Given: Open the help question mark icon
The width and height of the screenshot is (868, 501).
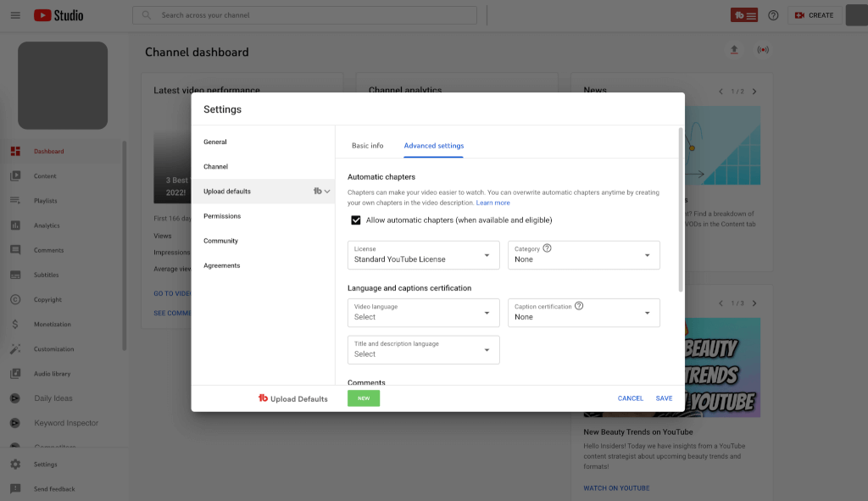Looking at the screenshot, I should 773,15.
